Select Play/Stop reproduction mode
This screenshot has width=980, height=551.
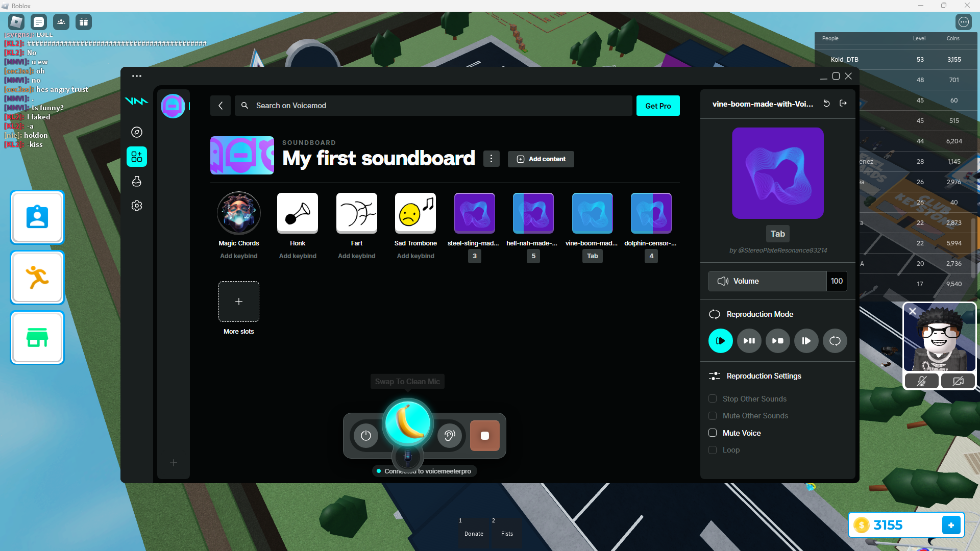tap(778, 341)
